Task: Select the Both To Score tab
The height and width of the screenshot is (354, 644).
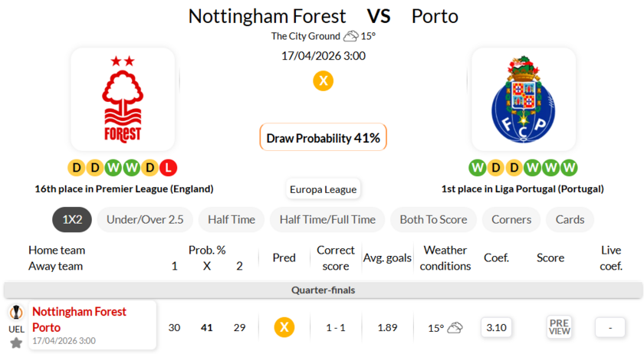Action: point(433,219)
